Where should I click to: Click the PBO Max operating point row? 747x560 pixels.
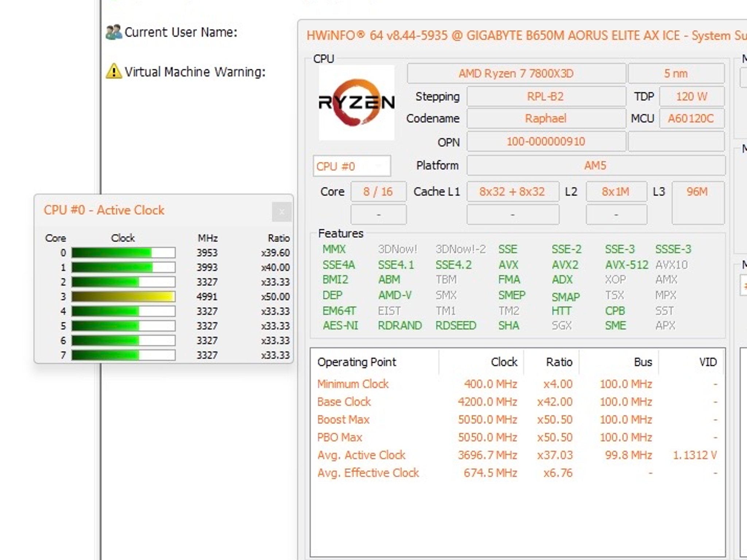pos(517,437)
